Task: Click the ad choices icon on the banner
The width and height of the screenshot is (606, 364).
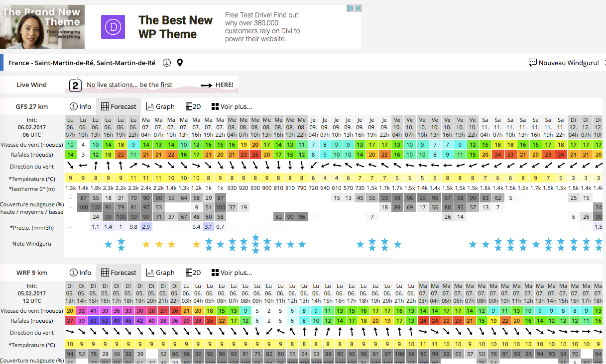Action: point(350,8)
